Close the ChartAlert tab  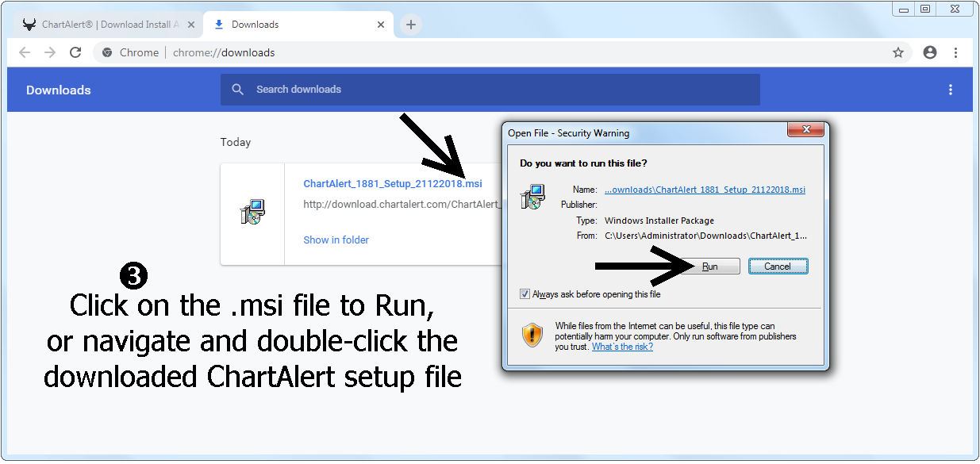(x=191, y=25)
